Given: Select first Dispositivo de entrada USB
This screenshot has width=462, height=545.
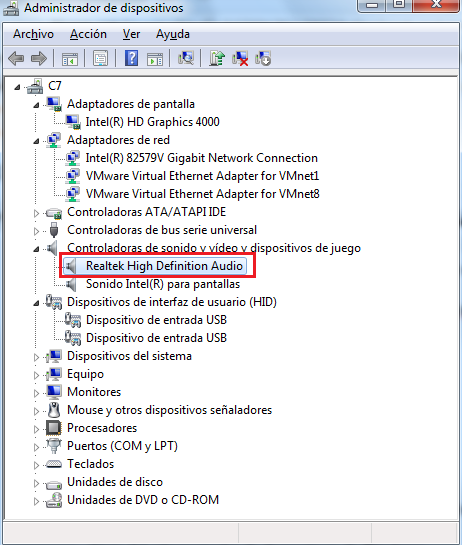Looking at the screenshot, I should coord(156,320).
